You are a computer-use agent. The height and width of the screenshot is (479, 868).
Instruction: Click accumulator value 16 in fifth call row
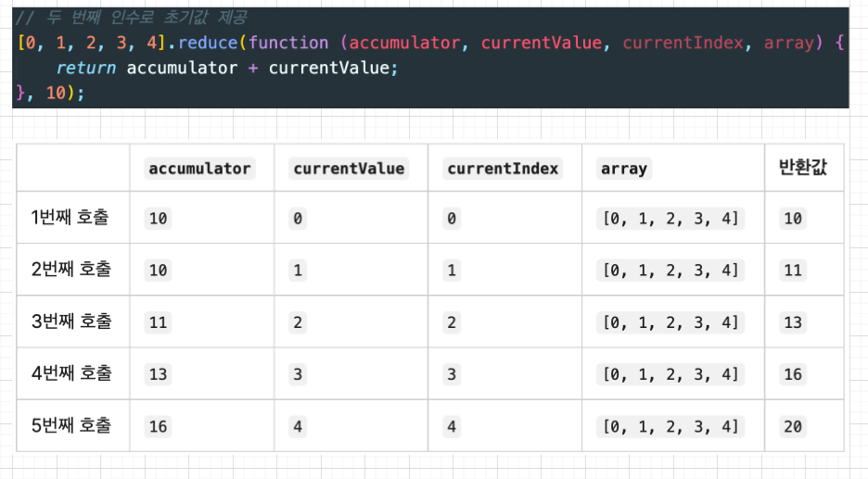158,426
